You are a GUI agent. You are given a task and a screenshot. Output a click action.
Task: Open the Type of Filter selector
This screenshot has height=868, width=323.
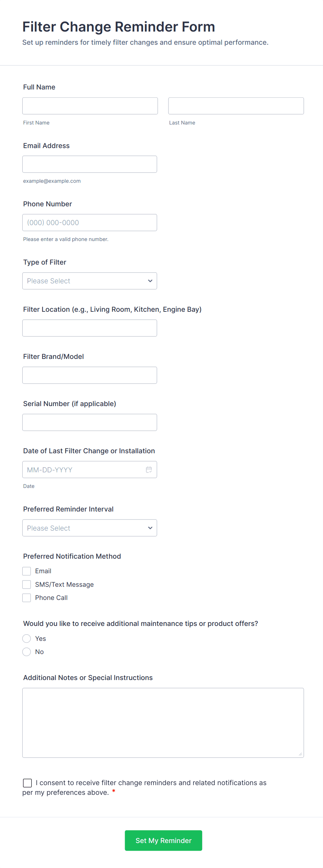click(90, 281)
